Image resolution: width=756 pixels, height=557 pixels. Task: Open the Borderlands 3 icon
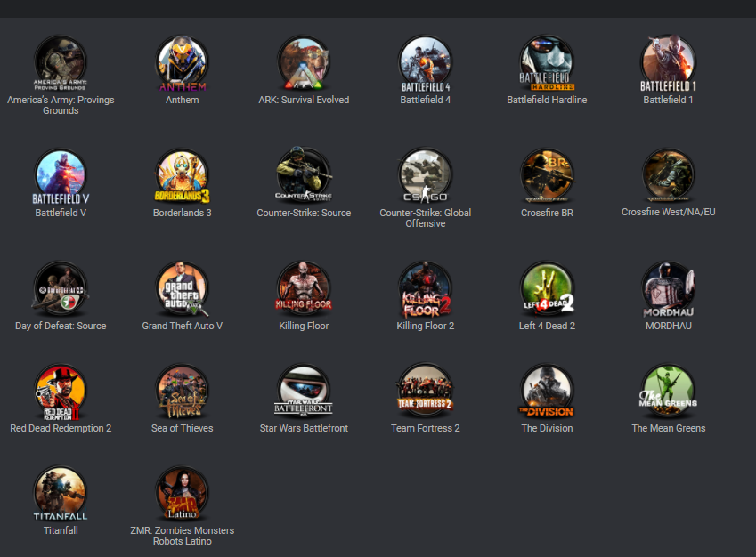tap(183, 176)
